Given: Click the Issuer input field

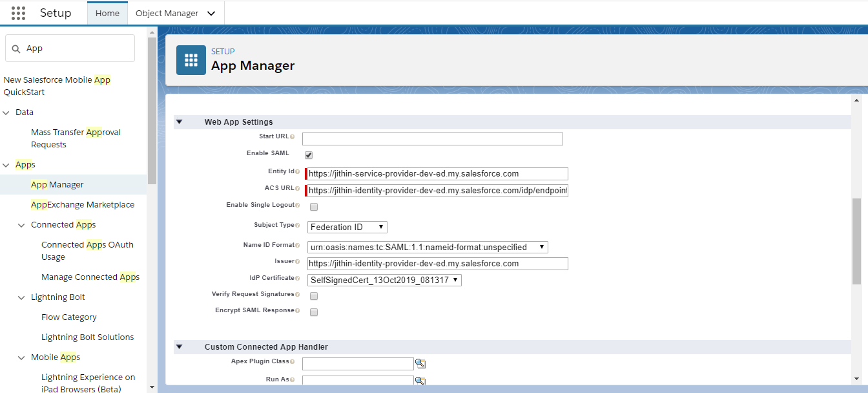Looking at the screenshot, I should 438,264.
